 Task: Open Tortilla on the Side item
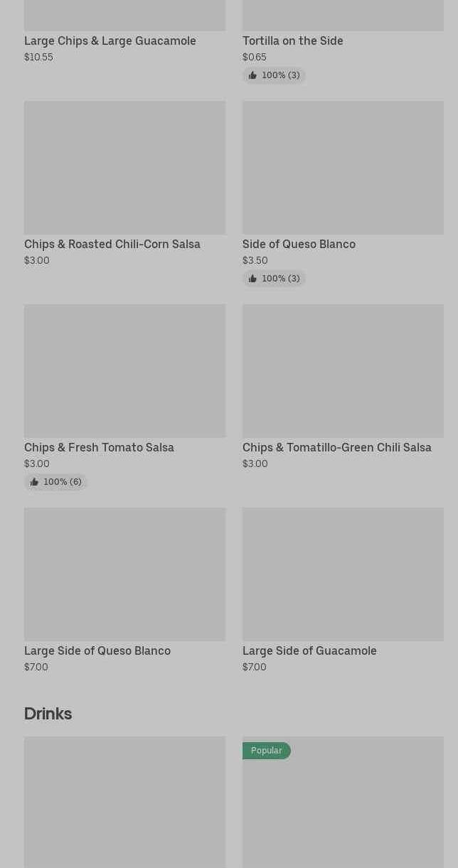[292, 41]
